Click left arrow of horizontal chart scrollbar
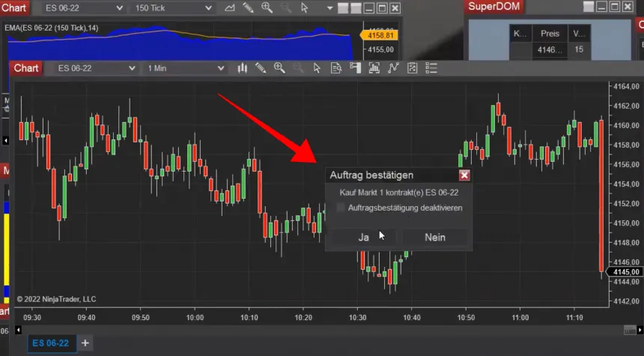The height and width of the screenshot is (356, 644). (x=18, y=330)
